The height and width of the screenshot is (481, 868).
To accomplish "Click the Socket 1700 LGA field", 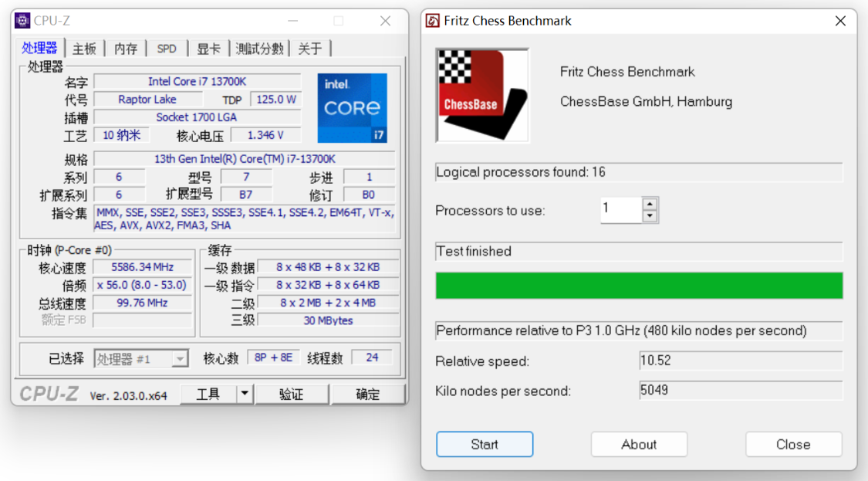I will [197, 117].
